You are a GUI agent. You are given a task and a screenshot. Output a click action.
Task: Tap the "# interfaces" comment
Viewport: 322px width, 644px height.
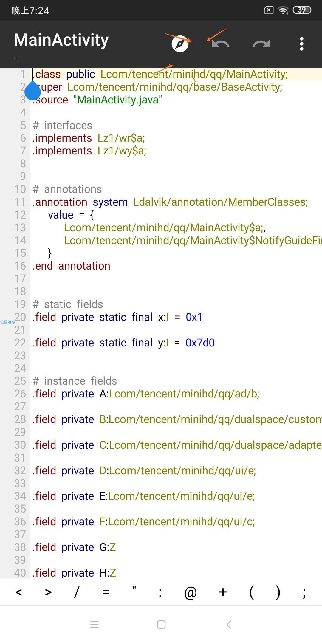tap(62, 125)
